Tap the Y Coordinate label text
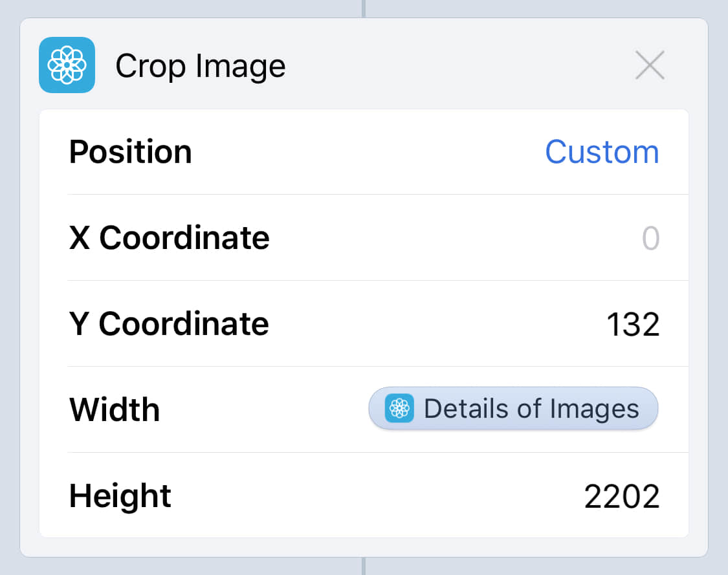The width and height of the screenshot is (728, 575). (169, 324)
